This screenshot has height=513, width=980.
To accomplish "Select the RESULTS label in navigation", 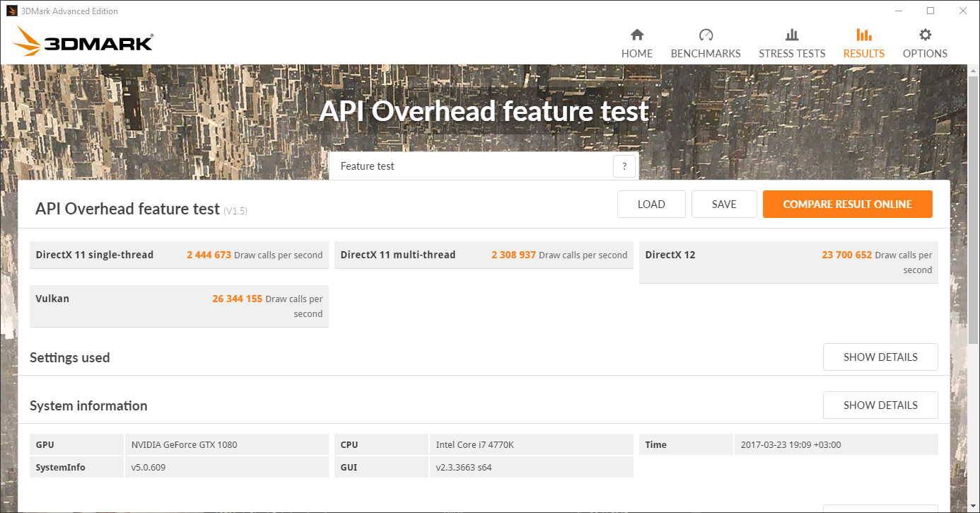I will (x=864, y=54).
